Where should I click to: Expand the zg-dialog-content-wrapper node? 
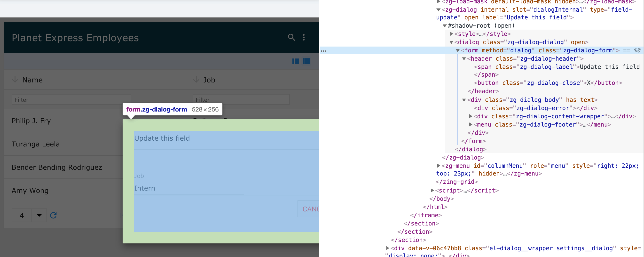[471, 116]
